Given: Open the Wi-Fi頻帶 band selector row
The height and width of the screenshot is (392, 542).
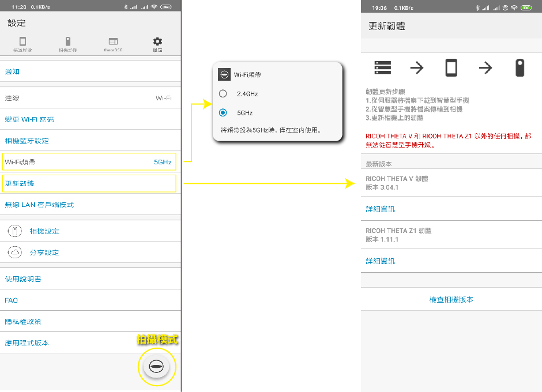Looking at the screenshot, I should point(89,162).
